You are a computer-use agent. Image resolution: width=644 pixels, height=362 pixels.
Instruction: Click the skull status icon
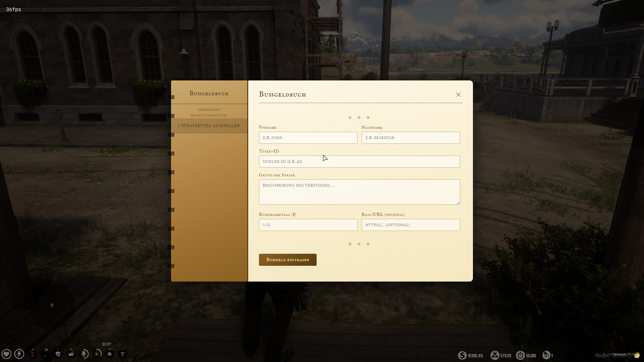point(58,354)
